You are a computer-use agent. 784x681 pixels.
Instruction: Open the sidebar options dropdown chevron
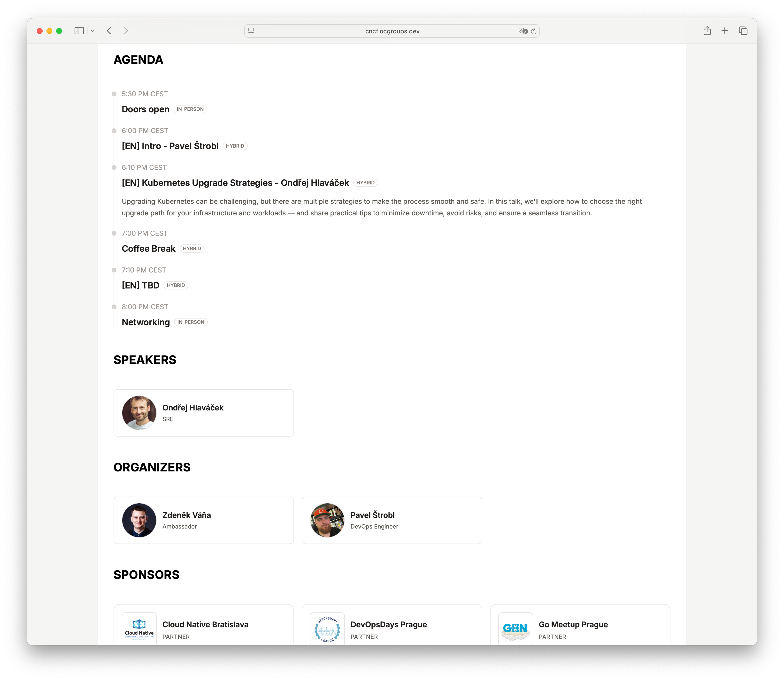coord(92,31)
